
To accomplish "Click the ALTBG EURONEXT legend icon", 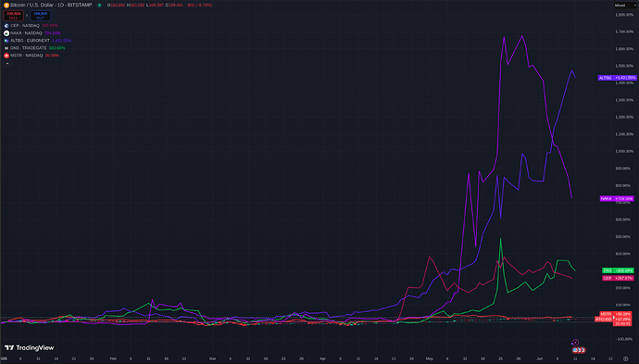I will coord(6,41).
